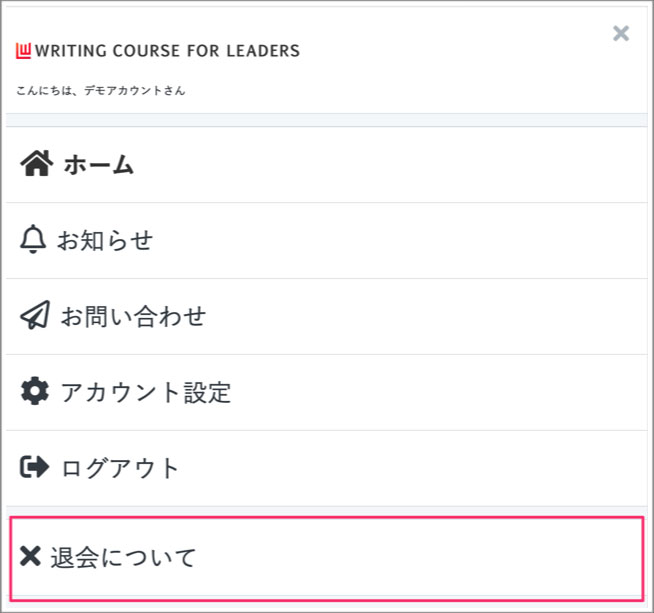The image size is (654, 613).
Task: Click the gear icon for account settings
Action: [34, 392]
